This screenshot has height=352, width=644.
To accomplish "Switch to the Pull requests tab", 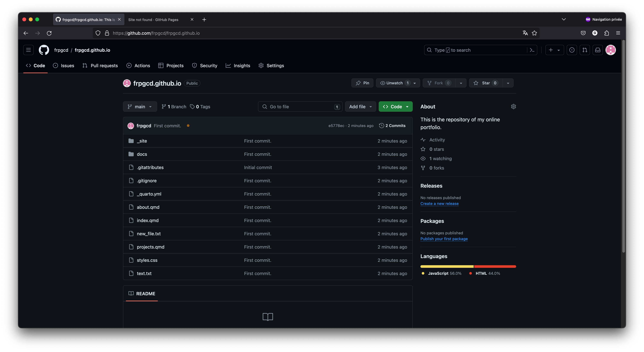I will (100, 65).
